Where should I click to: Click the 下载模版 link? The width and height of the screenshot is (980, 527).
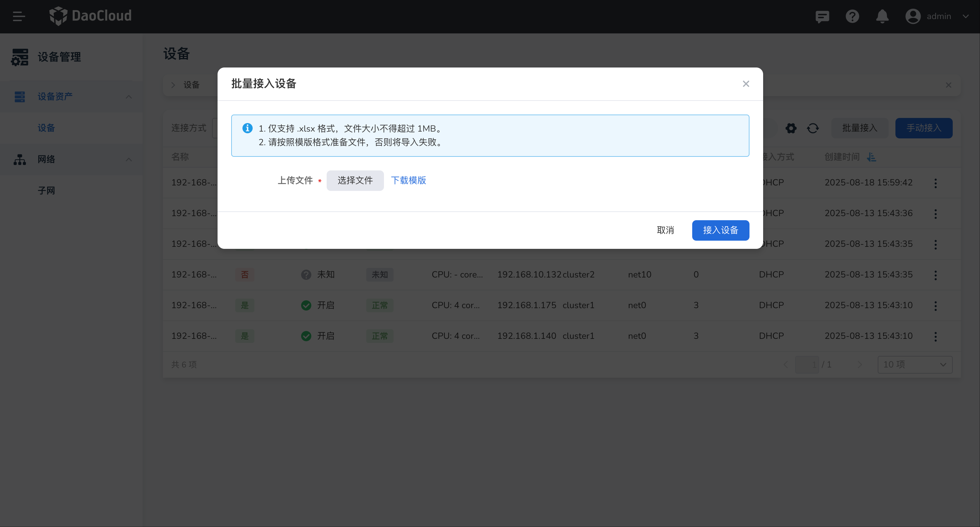[409, 180]
